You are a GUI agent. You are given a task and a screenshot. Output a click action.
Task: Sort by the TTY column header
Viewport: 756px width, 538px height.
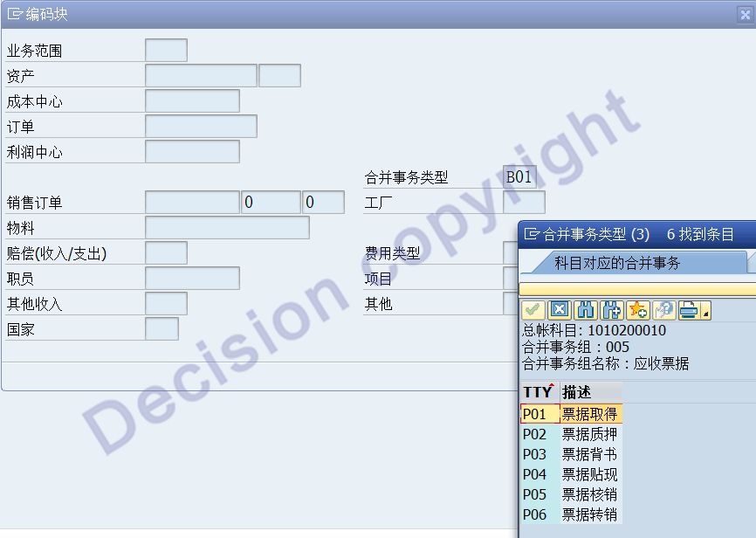tap(538, 392)
